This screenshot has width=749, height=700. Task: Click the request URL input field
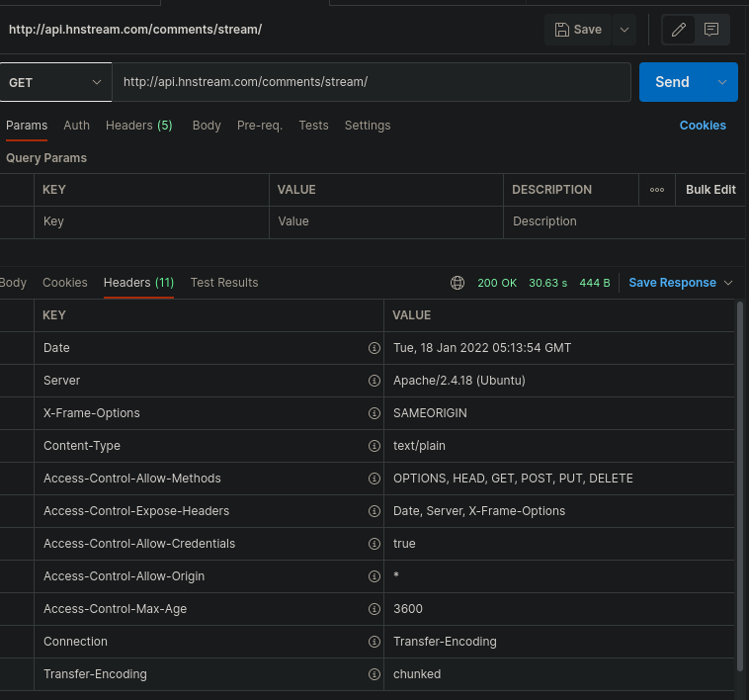click(371, 82)
